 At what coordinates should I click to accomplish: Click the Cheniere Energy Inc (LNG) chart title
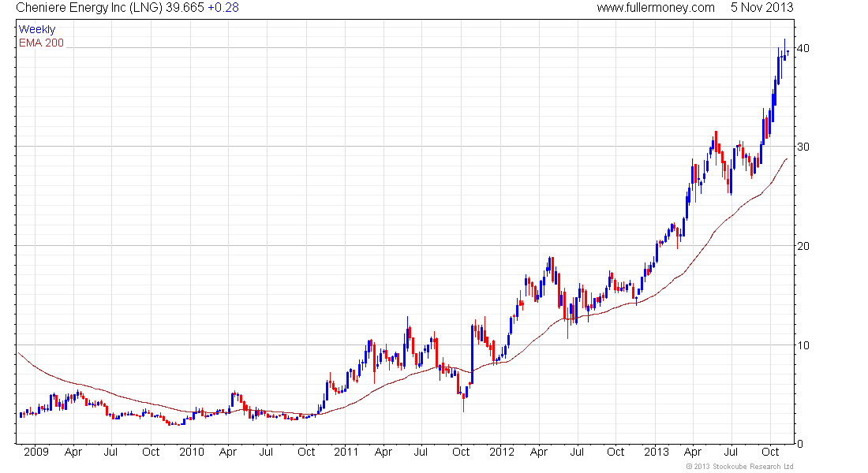pyautogui.click(x=89, y=8)
